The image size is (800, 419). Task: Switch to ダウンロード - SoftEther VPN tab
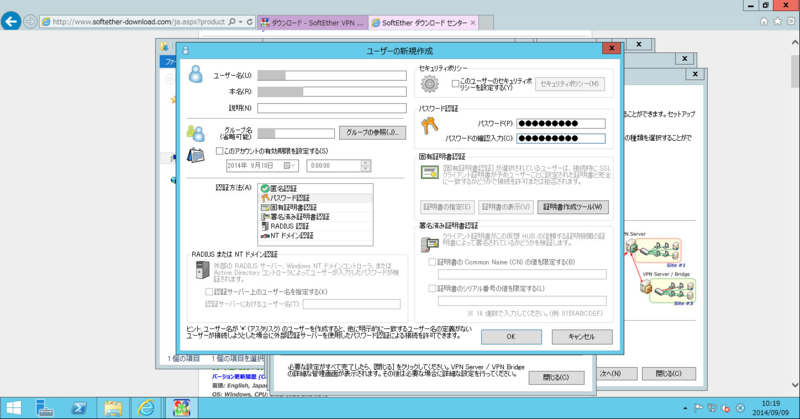pyautogui.click(x=313, y=22)
